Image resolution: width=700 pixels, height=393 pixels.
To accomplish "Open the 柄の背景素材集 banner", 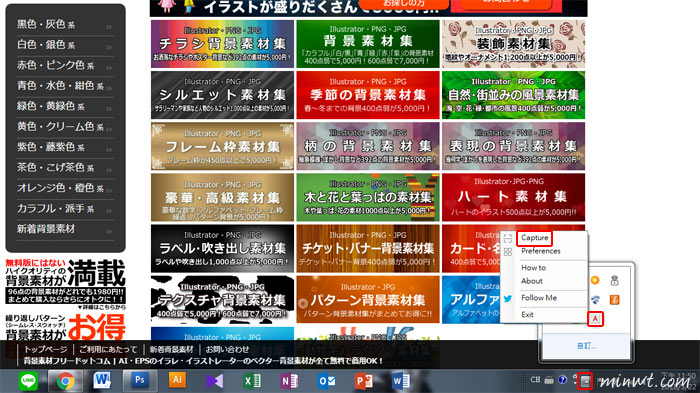I will point(368,146).
